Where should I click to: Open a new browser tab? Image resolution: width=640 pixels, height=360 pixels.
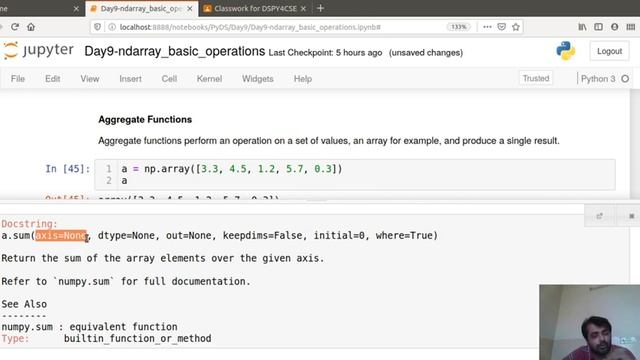[x=320, y=8]
